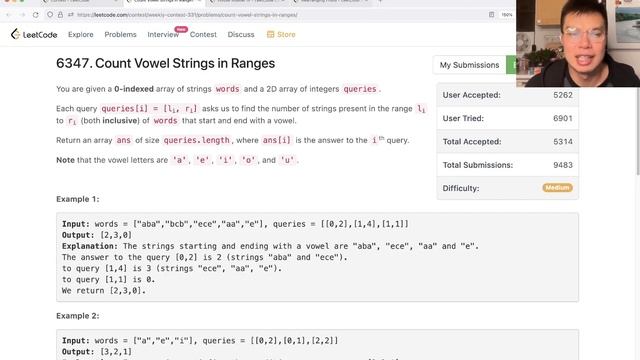Open Interview in the navigation bar
Image resolution: width=640 pixels, height=360 pixels.
(x=163, y=35)
